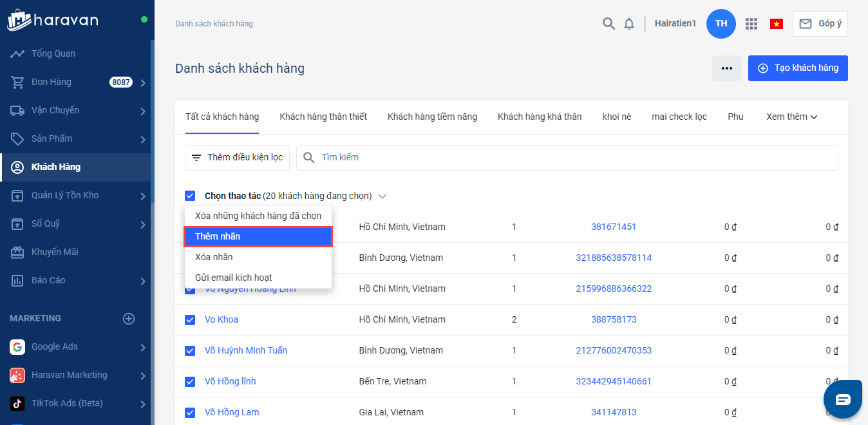The width and height of the screenshot is (868, 425).
Task: Click the Thêm điều kiện lọc filter button
Action: pos(238,158)
